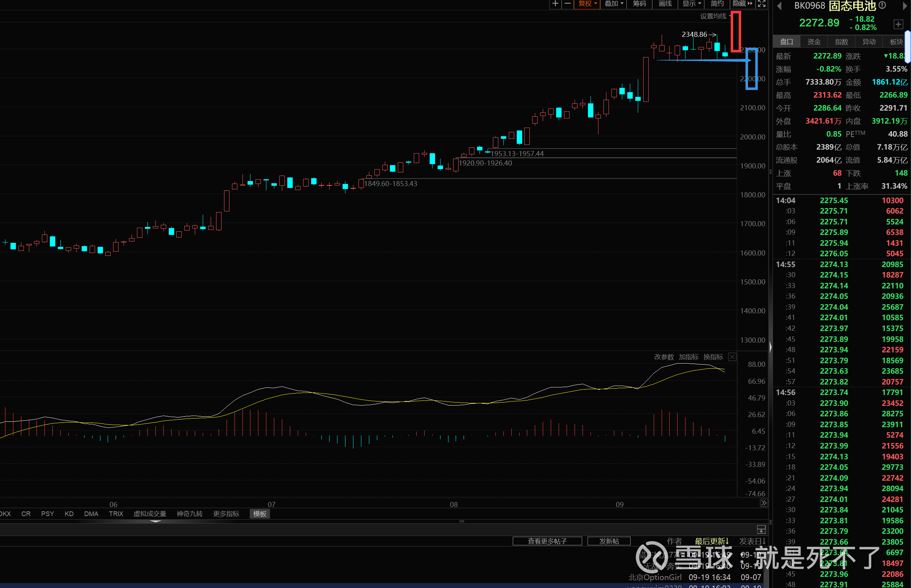Toggle the 简约 simple display mode
Viewport: 911px width, 588px height.
(x=717, y=4)
